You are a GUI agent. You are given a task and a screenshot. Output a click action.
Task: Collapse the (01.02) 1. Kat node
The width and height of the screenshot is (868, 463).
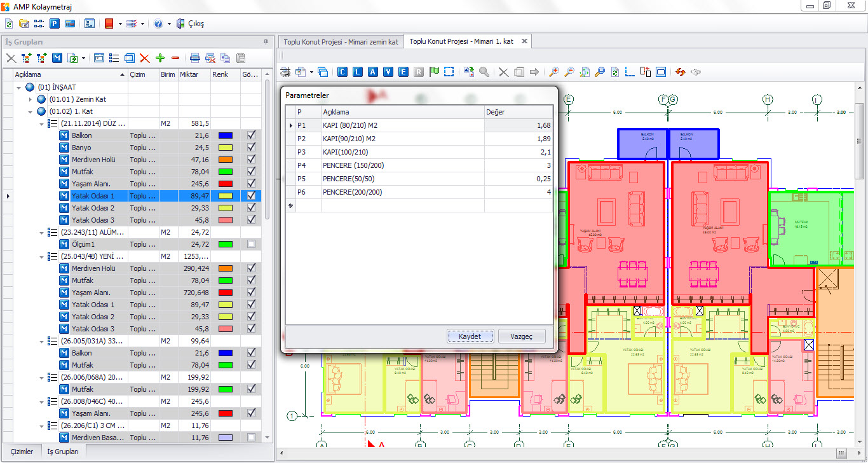click(x=31, y=111)
